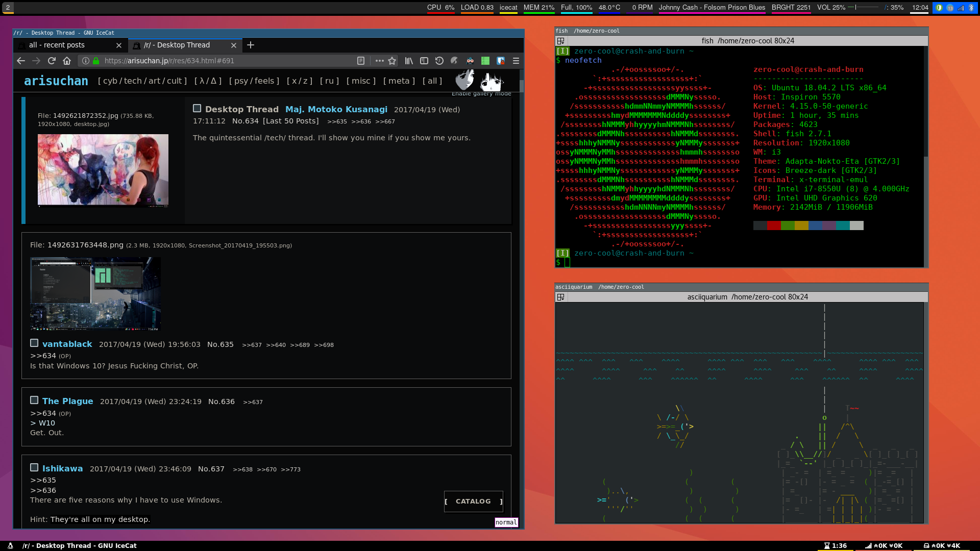Reload the page with the refresh icon
This screenshot has height=551, width=980.
click(x=52, y=61)
